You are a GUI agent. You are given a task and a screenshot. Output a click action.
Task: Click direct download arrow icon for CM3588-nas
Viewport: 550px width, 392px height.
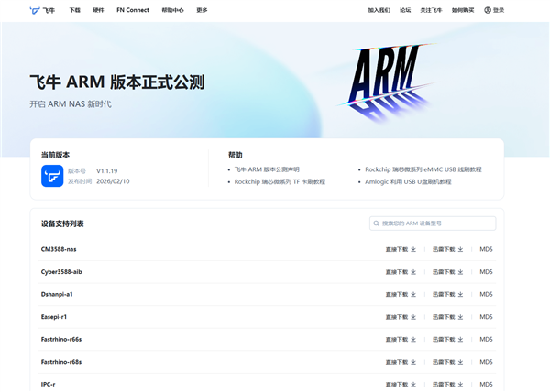[413, 249]
